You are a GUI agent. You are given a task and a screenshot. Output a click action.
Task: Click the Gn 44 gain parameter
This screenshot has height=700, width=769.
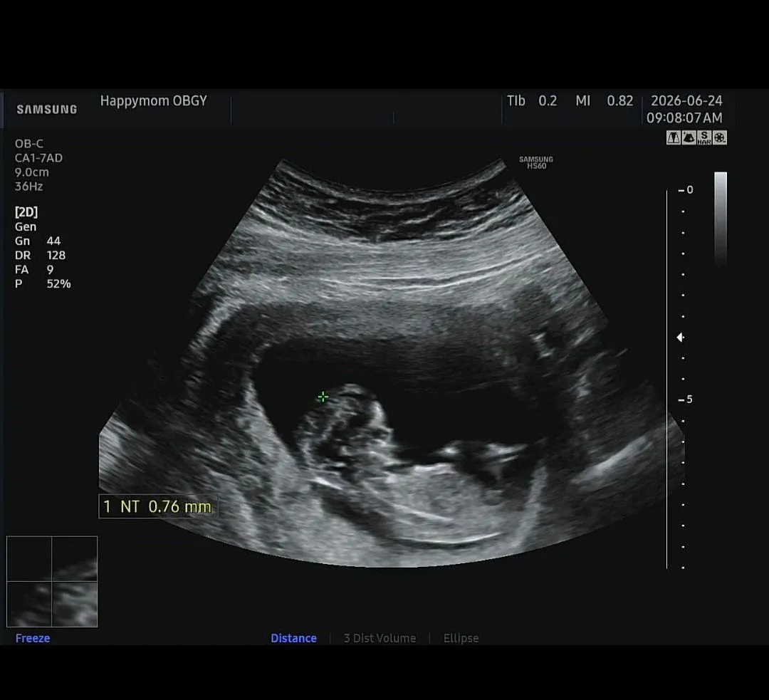point(38,241)
